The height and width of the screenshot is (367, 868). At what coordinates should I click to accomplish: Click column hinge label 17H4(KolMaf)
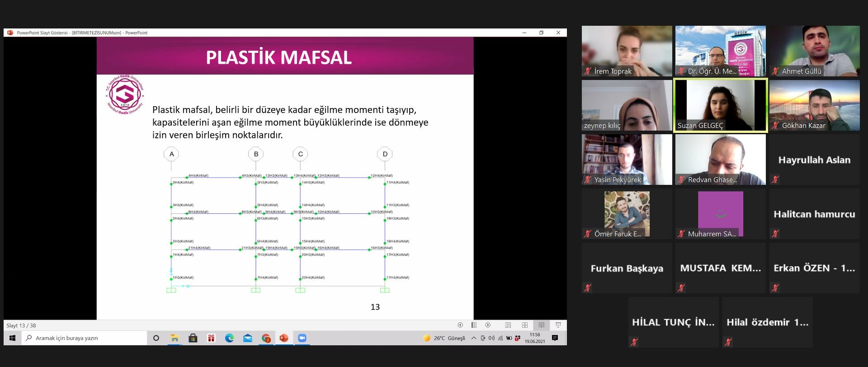tap(398, 278)
